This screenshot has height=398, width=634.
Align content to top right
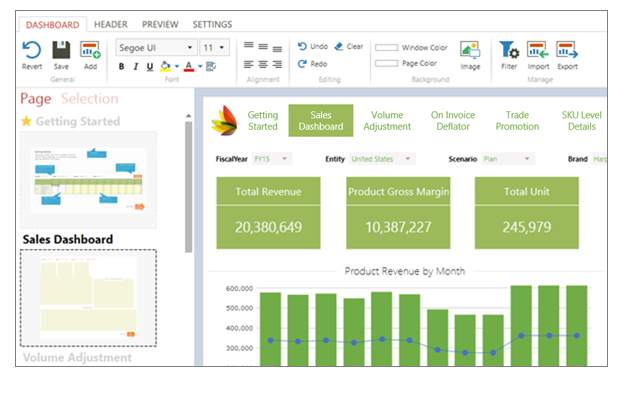[277, 49]
